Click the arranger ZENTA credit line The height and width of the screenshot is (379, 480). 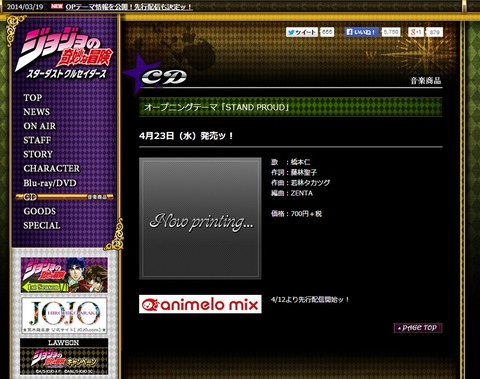point(292,193)
